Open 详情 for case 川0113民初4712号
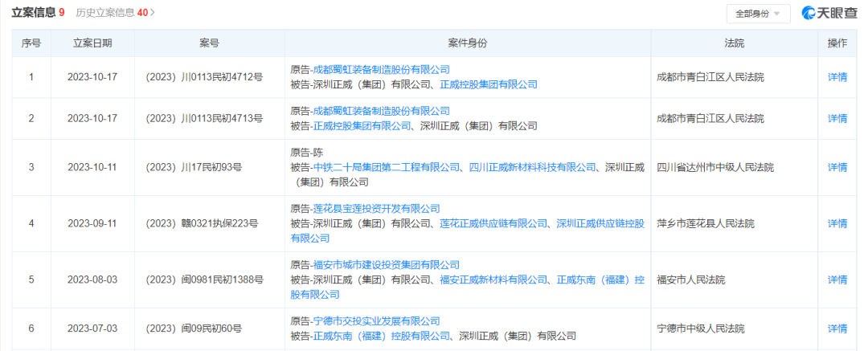868x351 pixels. [837, 77]
